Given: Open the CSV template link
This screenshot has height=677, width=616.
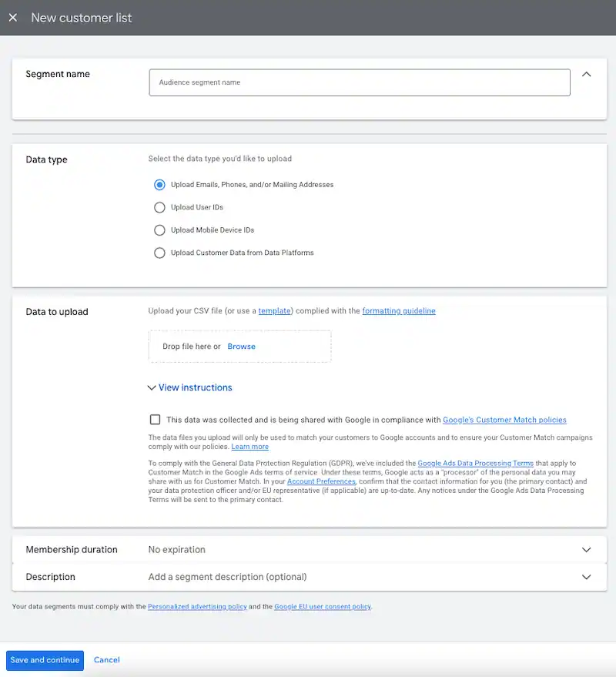Looking at the screenshot, I should pyautogui.click(x=274, y=311).
